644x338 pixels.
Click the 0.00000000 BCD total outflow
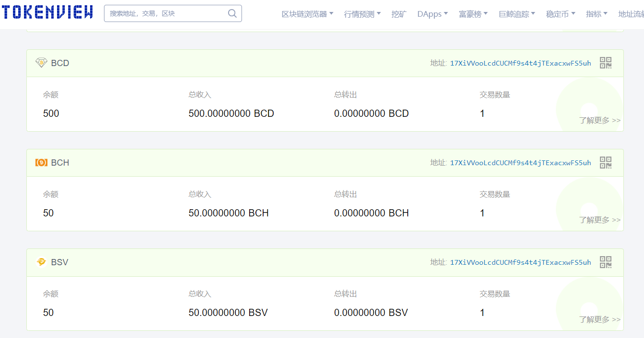click(x=371, y=113)
